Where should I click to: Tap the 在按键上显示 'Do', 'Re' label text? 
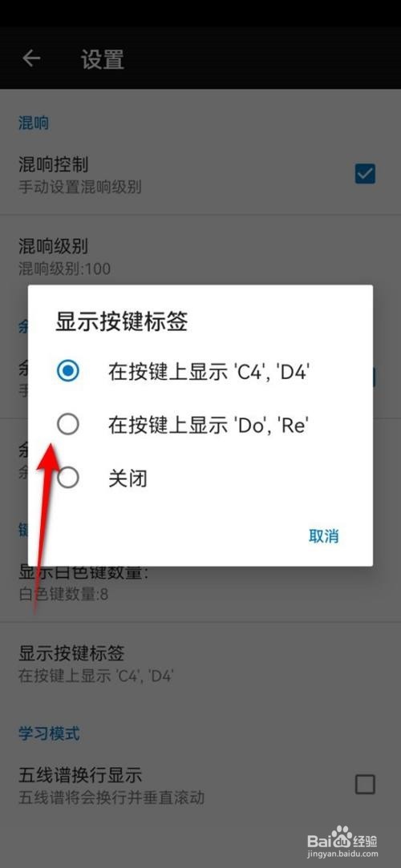208,425
